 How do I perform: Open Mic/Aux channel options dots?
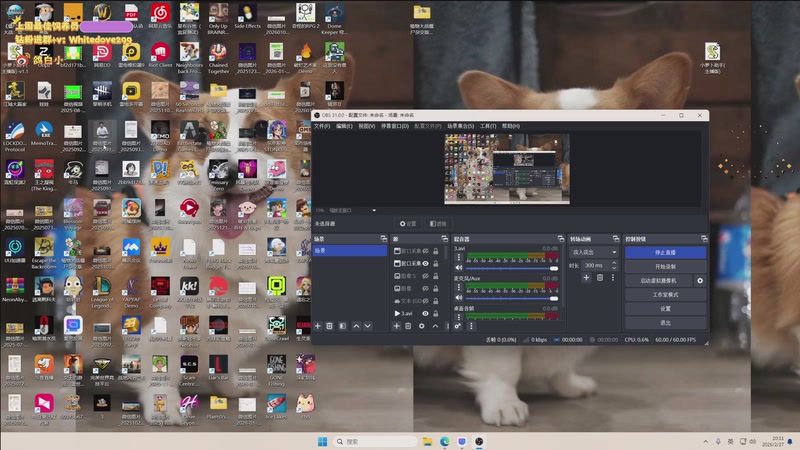459,287
